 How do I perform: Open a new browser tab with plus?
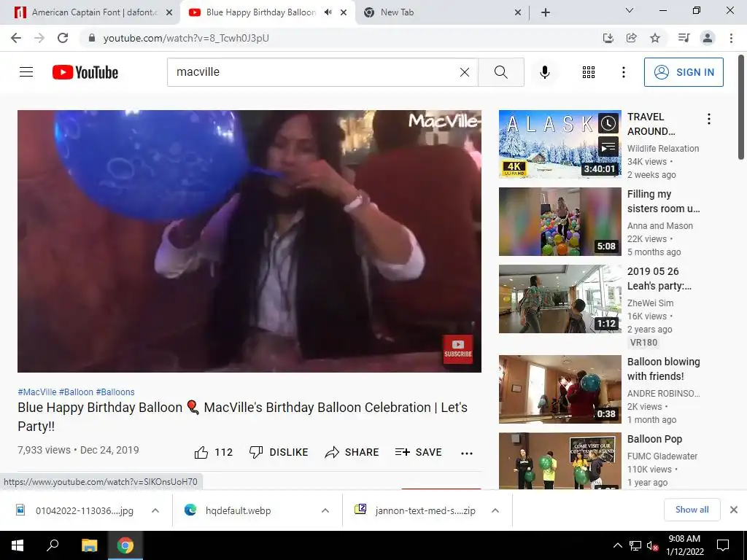(546, 12)
